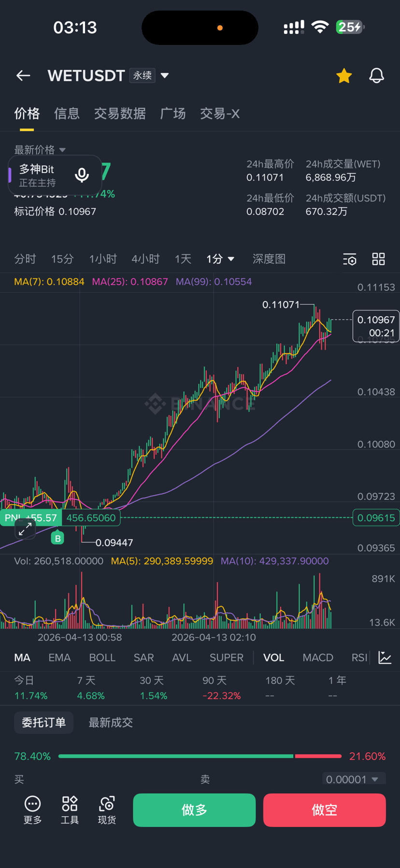Viewport: 400px width, 868px height.
Task: Open the 工具 tools icon
Action: (70, 809)
